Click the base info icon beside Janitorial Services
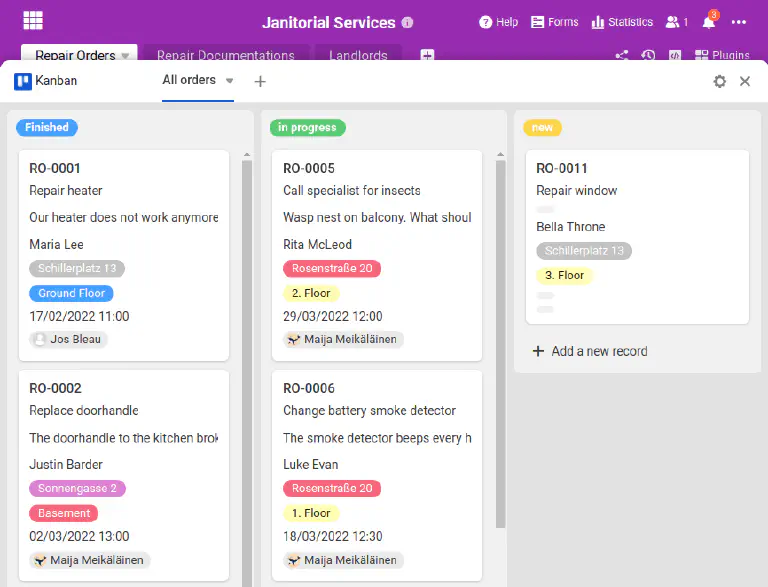Screen dimensions: 768x587 coord(407,23)
